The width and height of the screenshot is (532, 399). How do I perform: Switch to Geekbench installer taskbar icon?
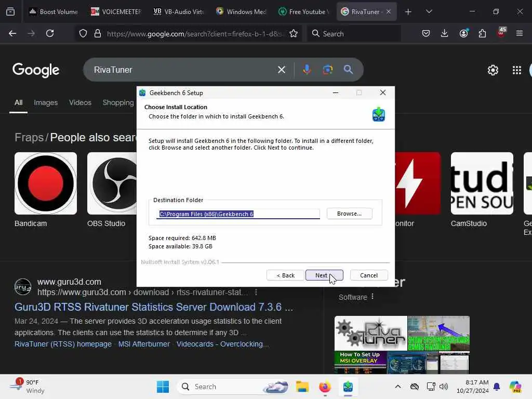pyautogui.click(x=348, y=387)
